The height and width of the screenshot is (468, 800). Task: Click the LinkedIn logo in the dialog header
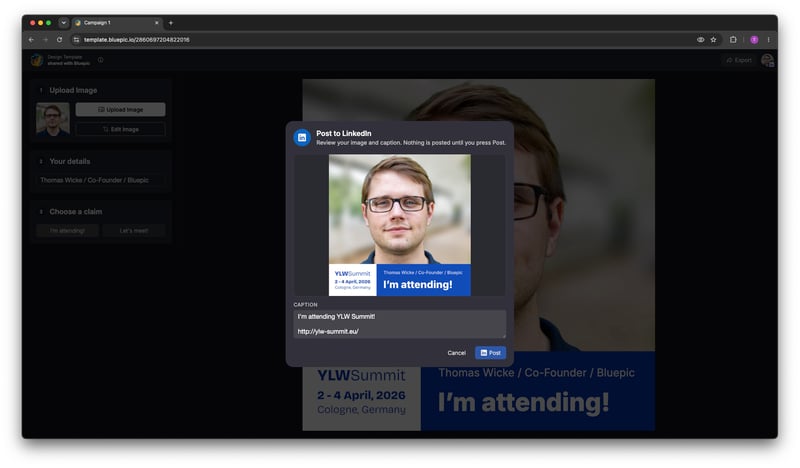pos(302,137)
